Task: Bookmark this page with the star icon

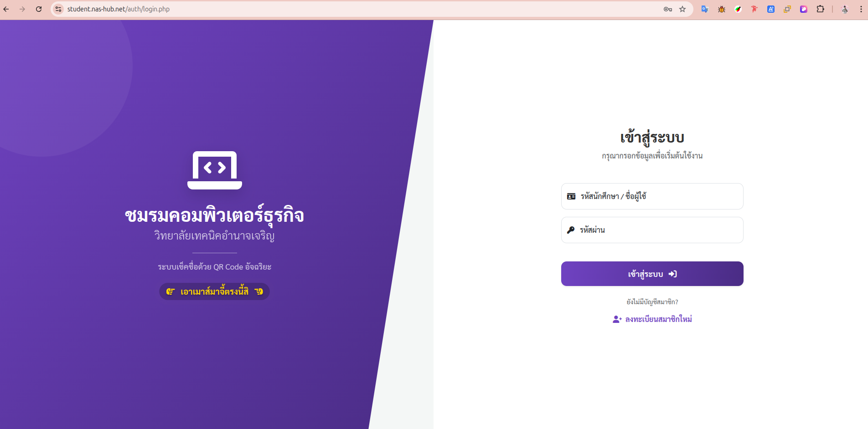Action: click(682, 9)
